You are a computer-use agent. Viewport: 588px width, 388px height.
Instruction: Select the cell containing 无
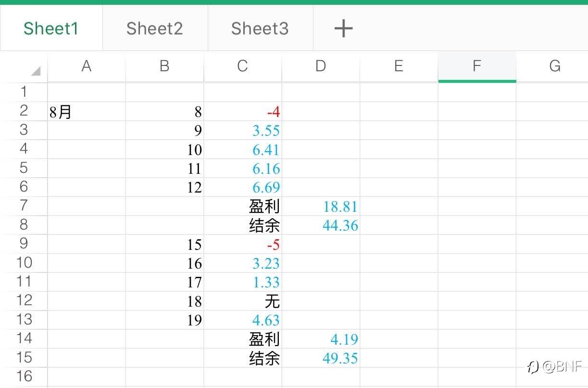coord(243,301)
